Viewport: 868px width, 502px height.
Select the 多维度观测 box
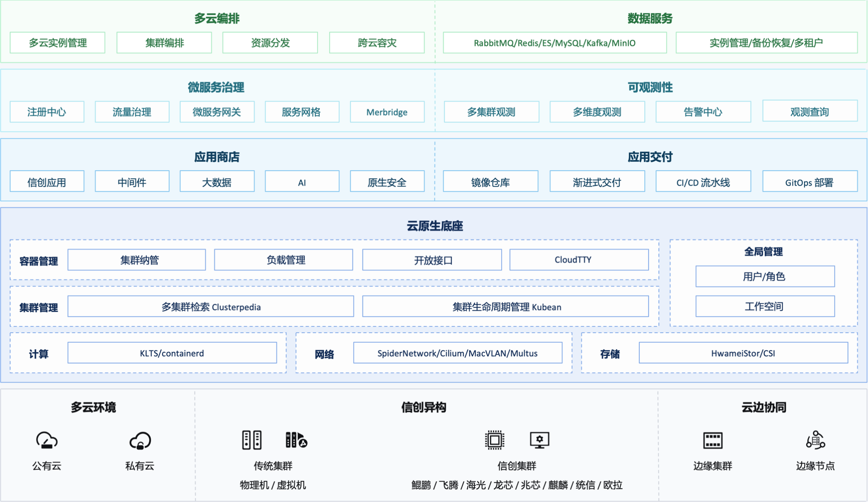(597, 112)
